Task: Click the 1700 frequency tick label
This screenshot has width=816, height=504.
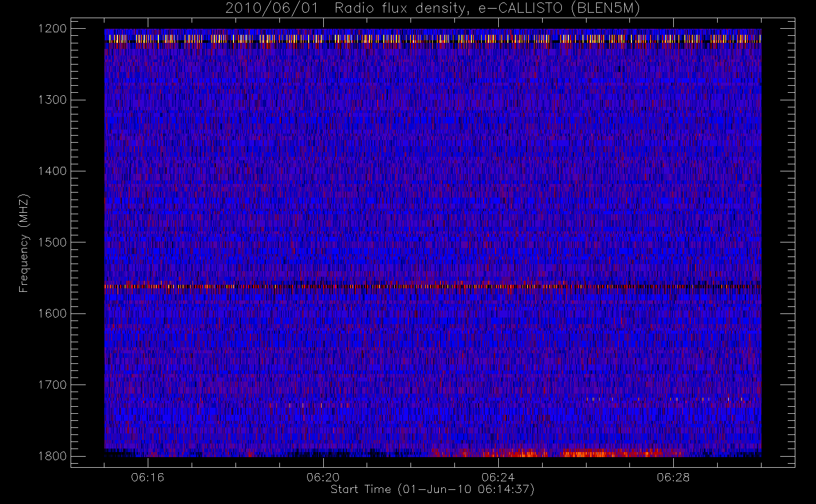Action: pyautogui.click(x=52, y=385)
